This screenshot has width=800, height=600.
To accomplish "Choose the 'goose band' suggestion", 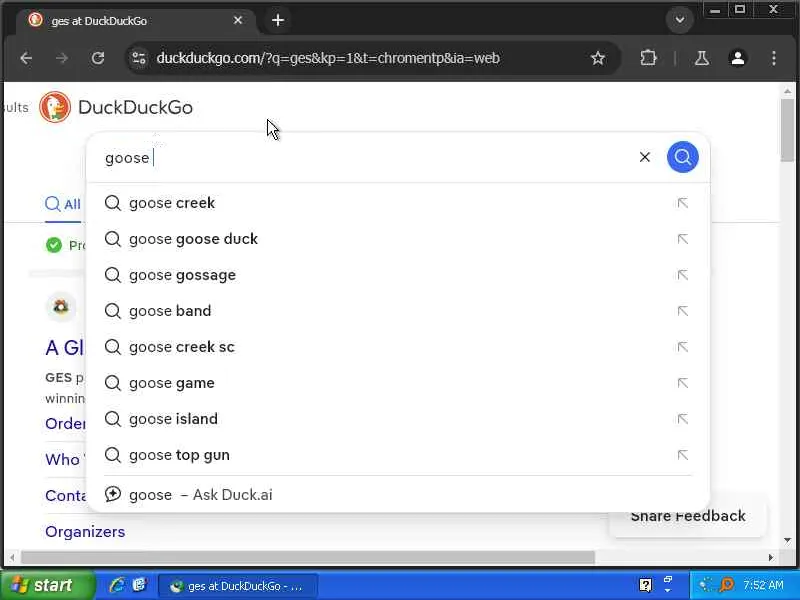I will click(398, 311).
